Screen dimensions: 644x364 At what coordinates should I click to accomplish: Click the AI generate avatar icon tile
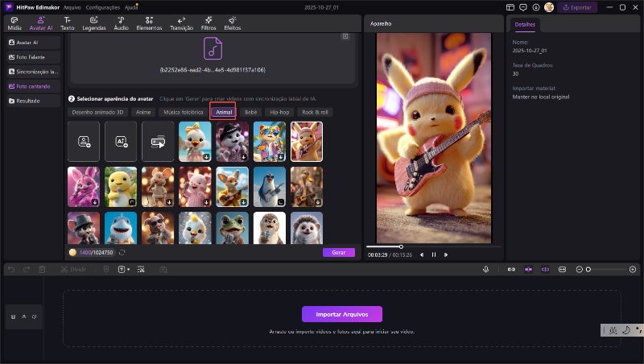point(121,142)
